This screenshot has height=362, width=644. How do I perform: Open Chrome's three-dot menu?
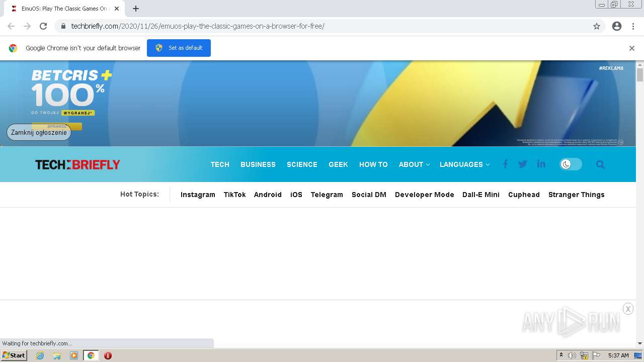pos(633,26)
